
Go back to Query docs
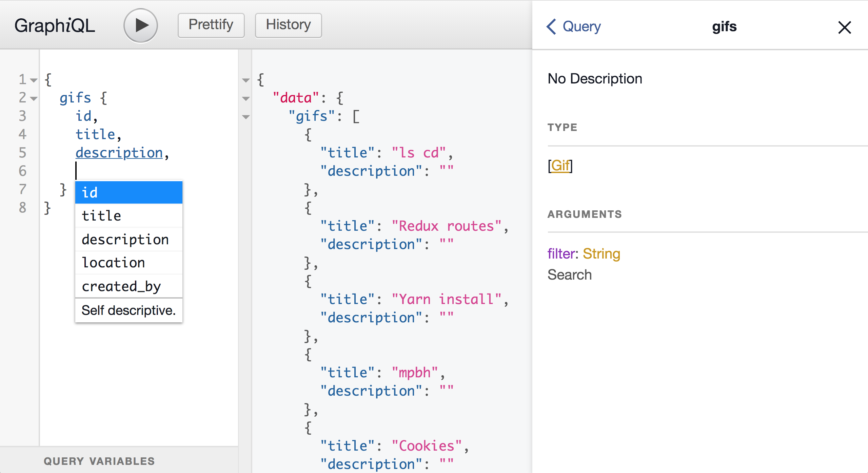[x=573, y=26]
